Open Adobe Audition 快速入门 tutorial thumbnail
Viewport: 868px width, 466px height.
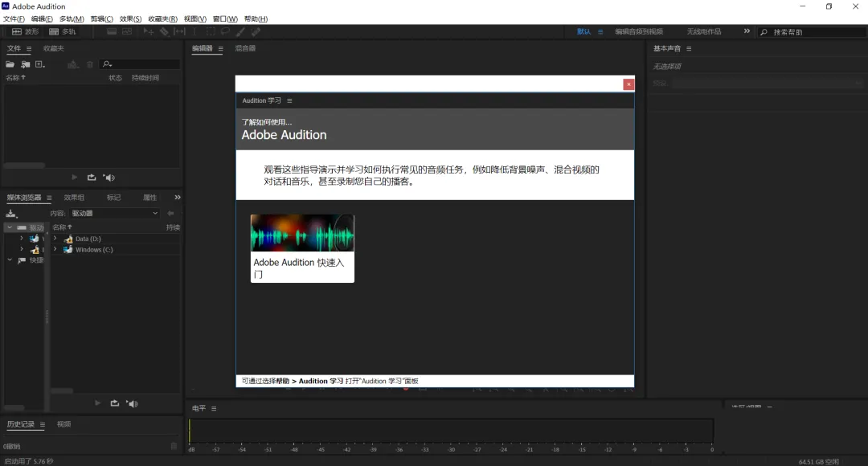point(302,248)
